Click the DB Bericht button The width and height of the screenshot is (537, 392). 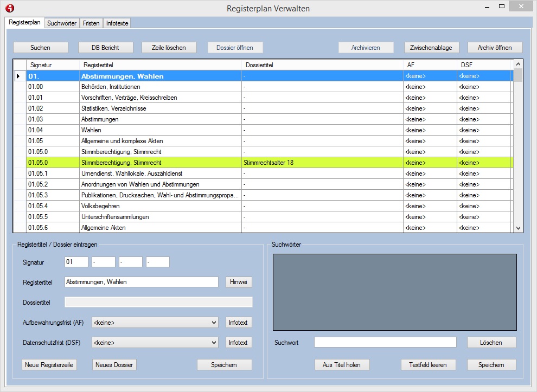point(105,48)
